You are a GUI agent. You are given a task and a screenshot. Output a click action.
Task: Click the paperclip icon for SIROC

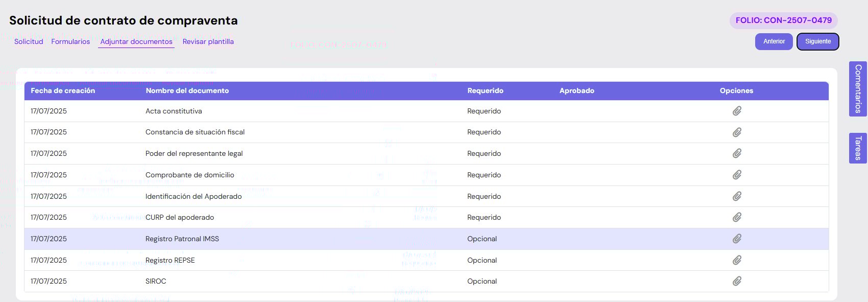pos(737,281)
